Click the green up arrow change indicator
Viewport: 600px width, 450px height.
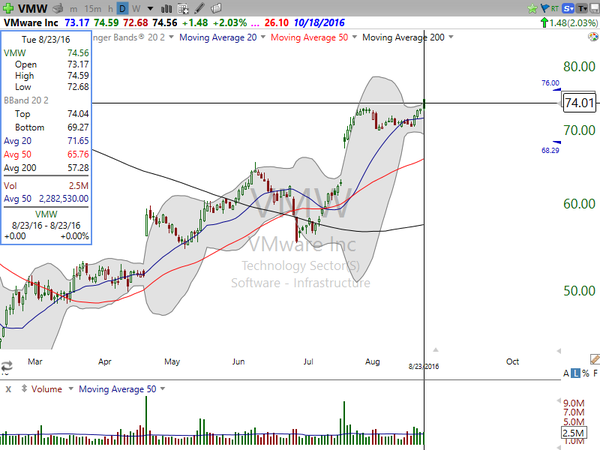tap(544, 23)
